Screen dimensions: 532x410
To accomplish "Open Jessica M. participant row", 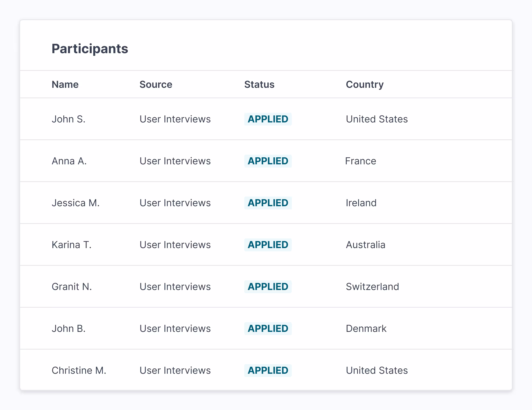I will coord(76,203).
